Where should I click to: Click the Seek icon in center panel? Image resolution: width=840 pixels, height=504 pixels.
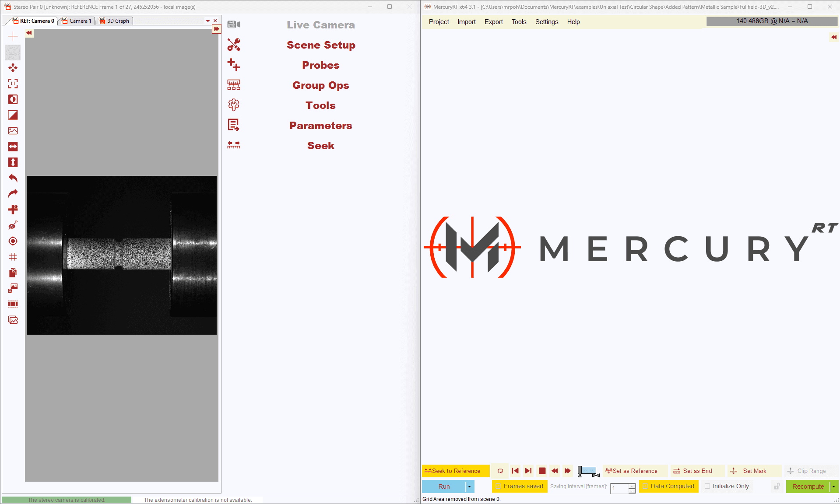(x=234, y=145)
